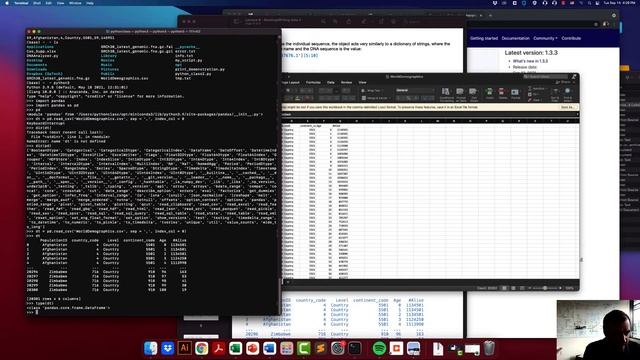Open the Trash in the dock
Image resolution: width=640 pixels, height=360 pixels.
(x=489, y=348)
